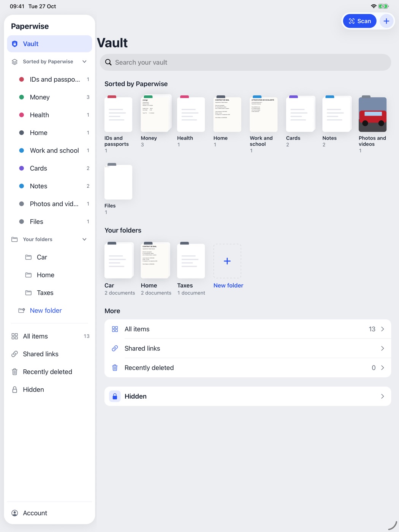This screenshot has width=399, height=532.
Task: Open Home category thumbnail under Sorted by Paperwise
Action: click(227, 114)
